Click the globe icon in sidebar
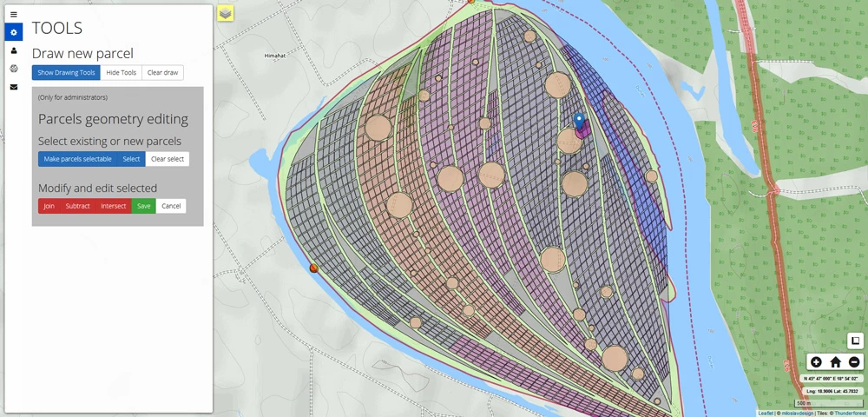Viewport: 868px width, 417px height. (13, 69)
